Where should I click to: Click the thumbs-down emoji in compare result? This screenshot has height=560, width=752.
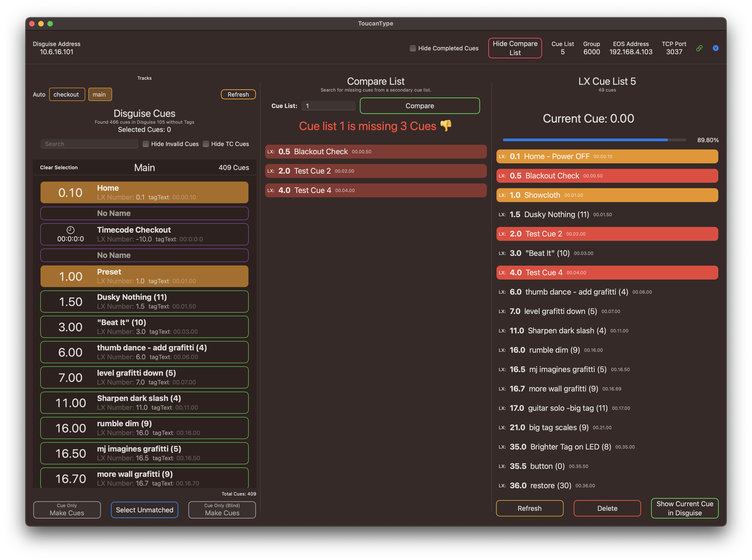(446, 126)
